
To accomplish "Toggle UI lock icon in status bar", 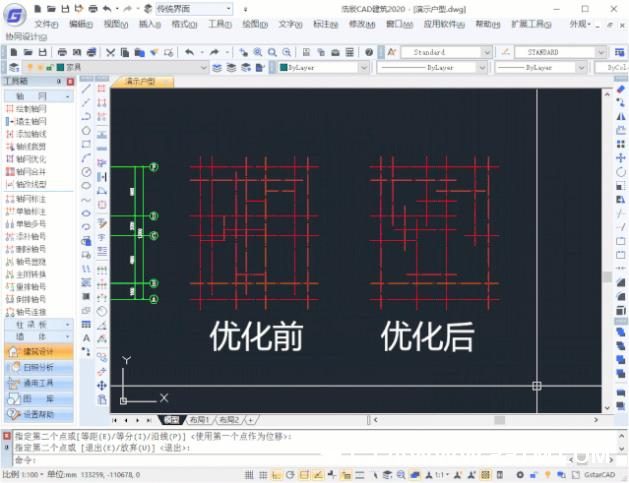I will coord(534,475).
